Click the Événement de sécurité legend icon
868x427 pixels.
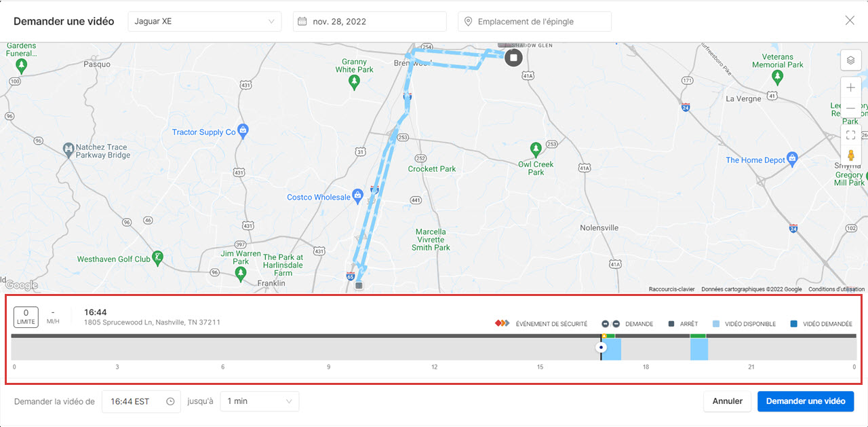click(502, 324)
